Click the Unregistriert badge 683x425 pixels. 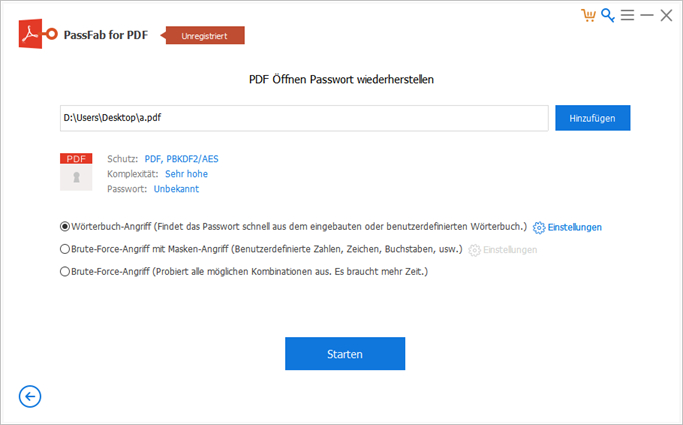[206, 36]
